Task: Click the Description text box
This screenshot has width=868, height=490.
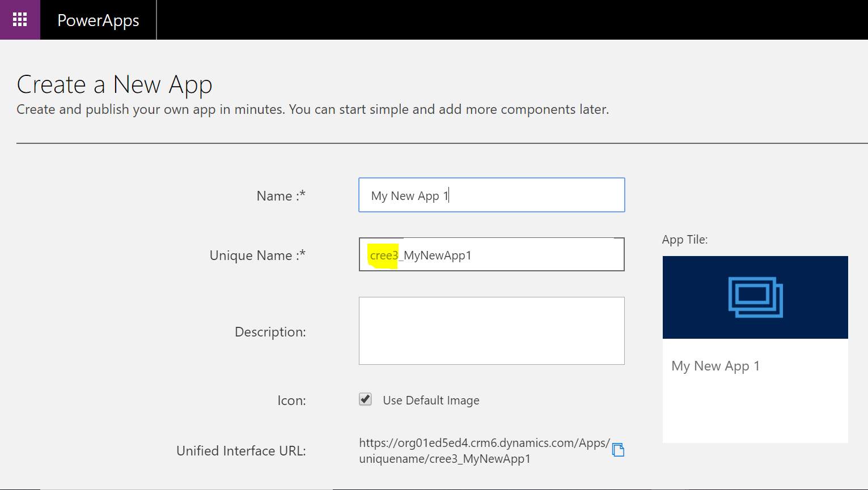Action: pos(491,331)
